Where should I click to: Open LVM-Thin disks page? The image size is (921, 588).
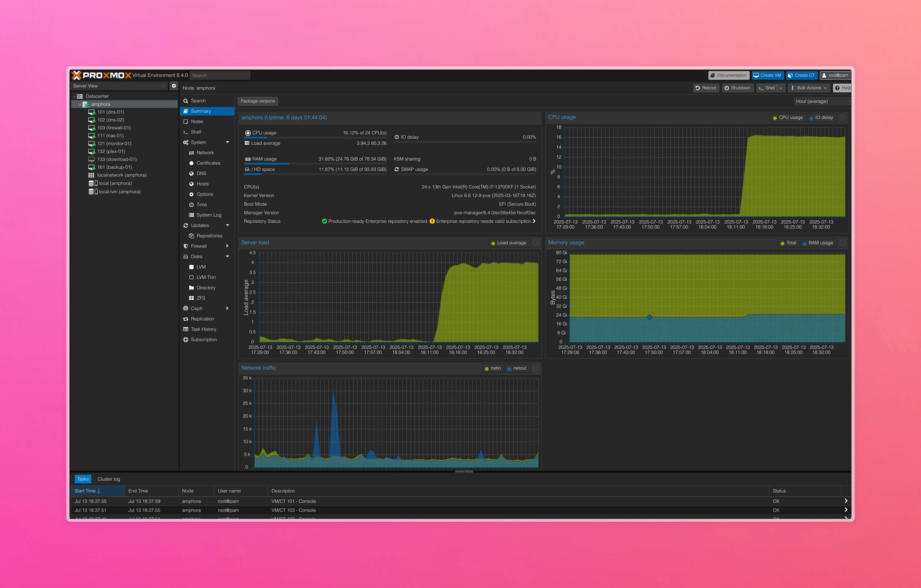click(207, 277)
